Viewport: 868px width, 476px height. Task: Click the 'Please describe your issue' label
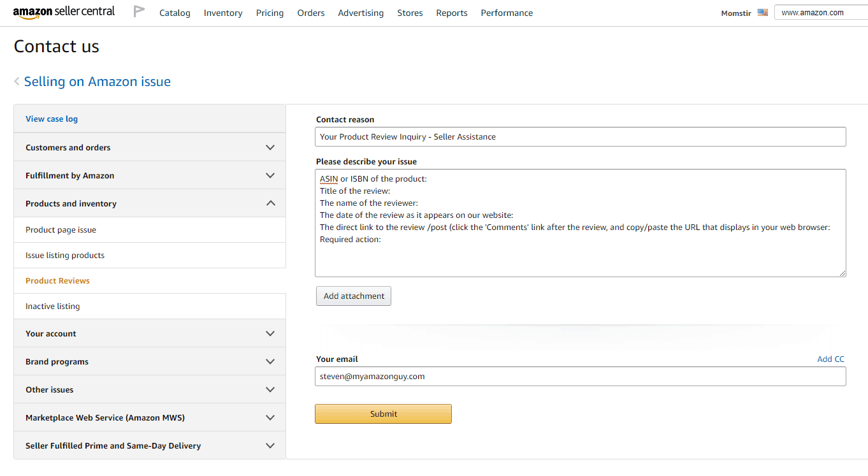[366, 162]
